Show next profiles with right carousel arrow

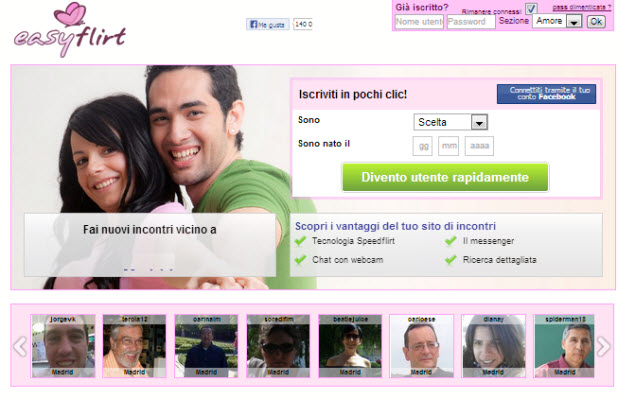[603, 347]
